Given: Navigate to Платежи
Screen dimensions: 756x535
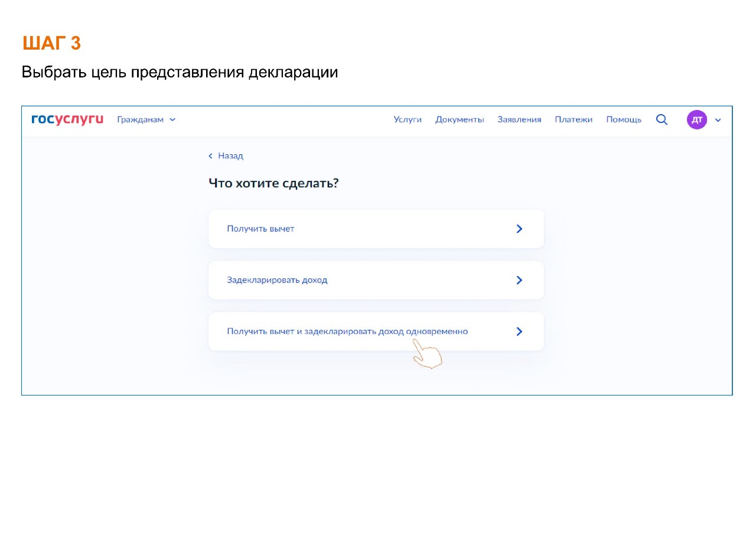Looking at the screenshot, I should coord(573,119).
